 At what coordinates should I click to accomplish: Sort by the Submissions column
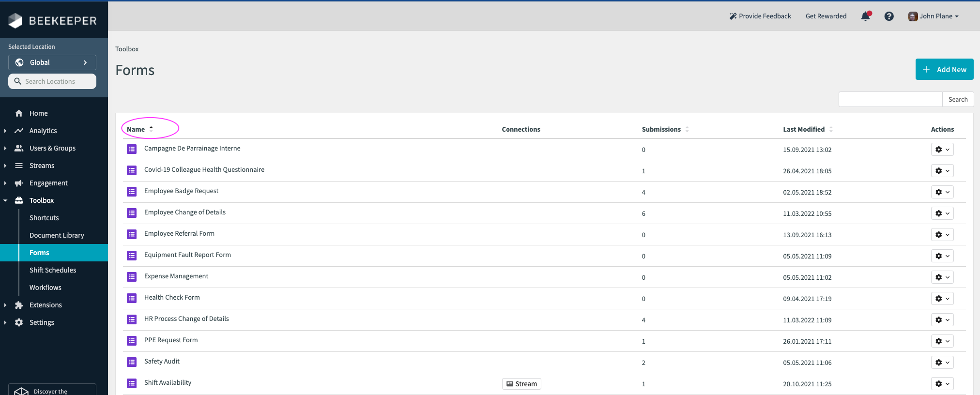[665, 129]
